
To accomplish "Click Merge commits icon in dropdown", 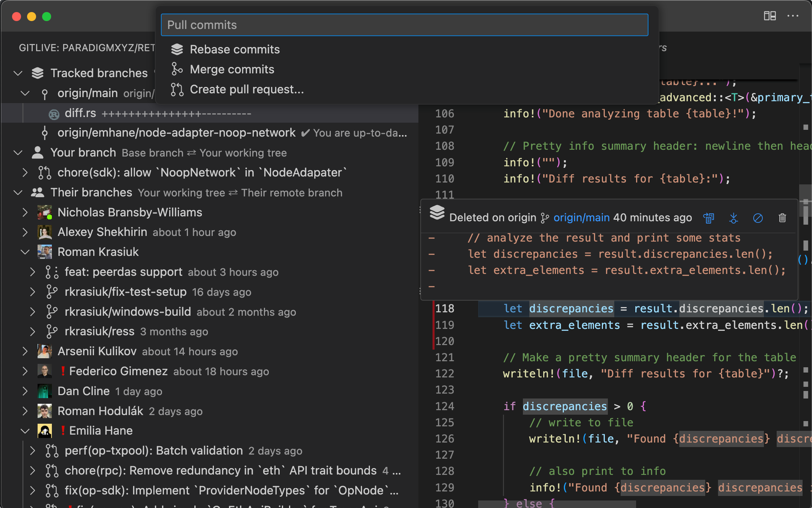I will (x=177, y=69).
